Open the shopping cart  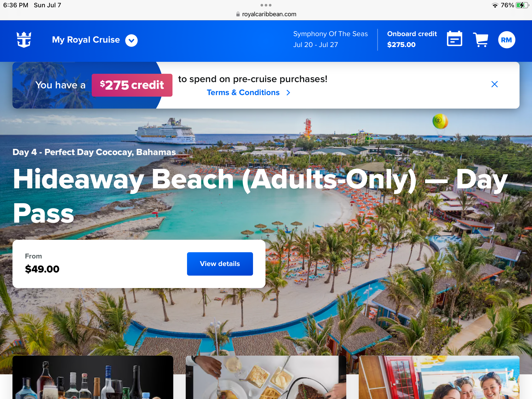(x=480, y=40)
